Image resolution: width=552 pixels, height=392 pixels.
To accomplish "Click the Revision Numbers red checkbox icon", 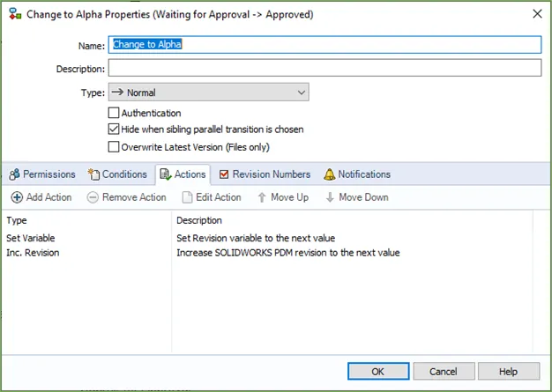I will pos(224,174).
